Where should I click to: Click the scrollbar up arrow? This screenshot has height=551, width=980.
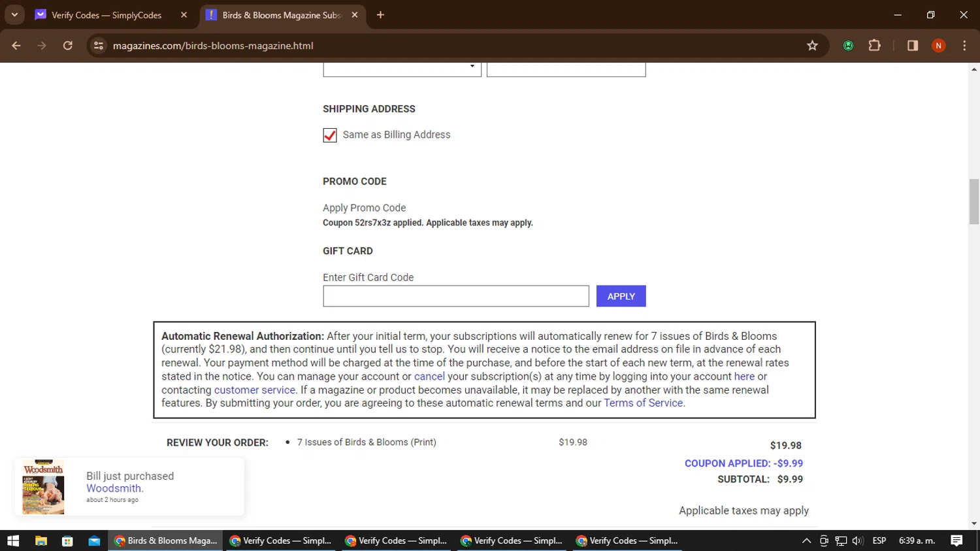pos(974,69)
